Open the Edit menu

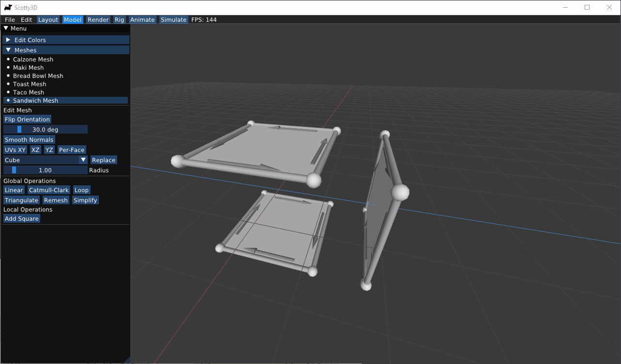click(26, 20)
